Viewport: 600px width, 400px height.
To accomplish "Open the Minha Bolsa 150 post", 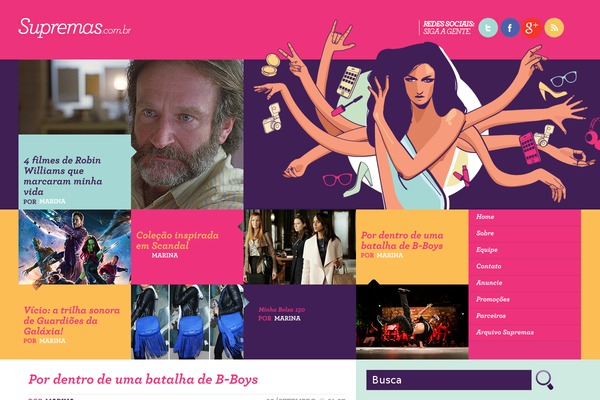I will [281, 310].
